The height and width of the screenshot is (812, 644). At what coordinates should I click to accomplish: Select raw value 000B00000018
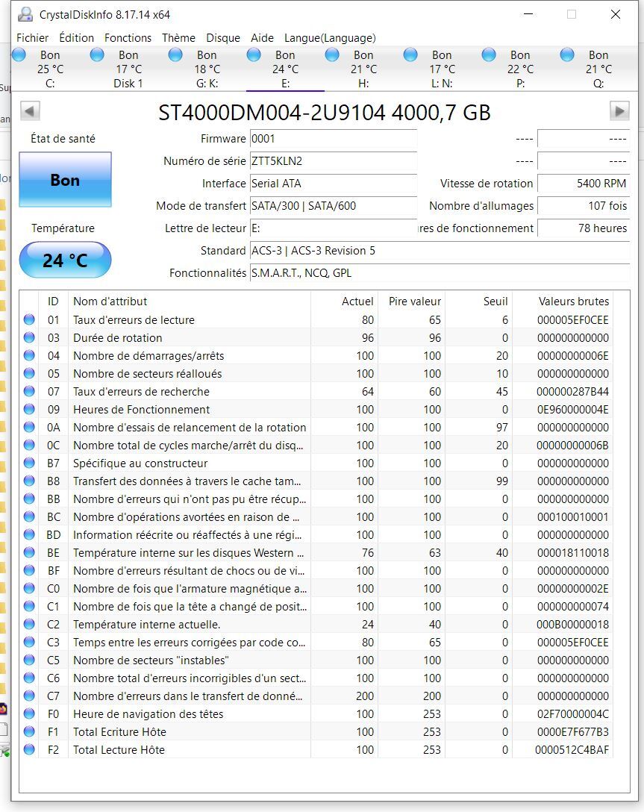pyautogui.click(x=572, y=625)
